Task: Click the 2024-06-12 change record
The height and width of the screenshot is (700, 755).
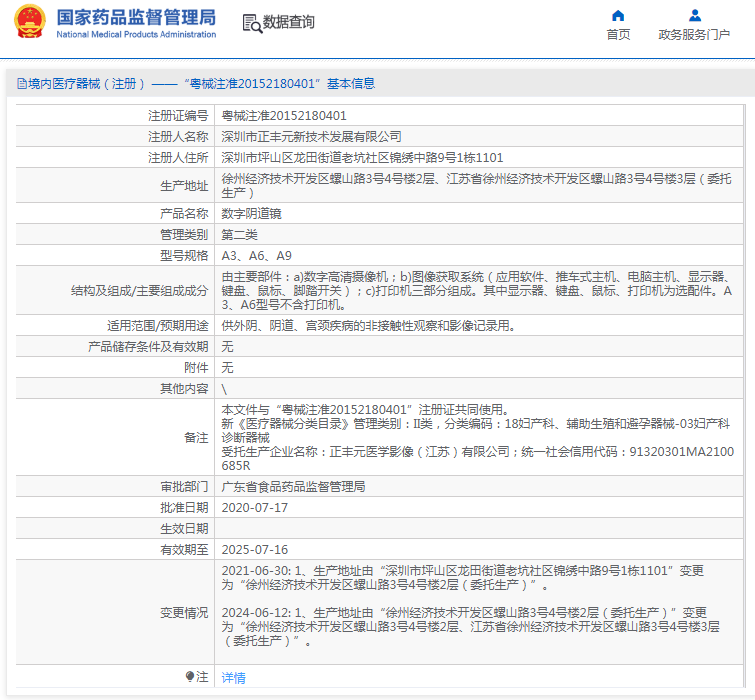Action: click(x=471, y=627)
